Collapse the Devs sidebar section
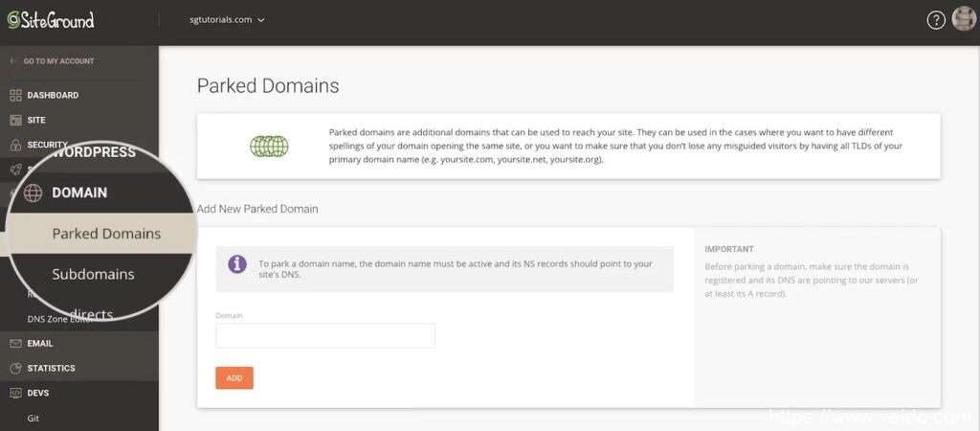The height and width of the screenshot is (431, 980). coord(38,393)
